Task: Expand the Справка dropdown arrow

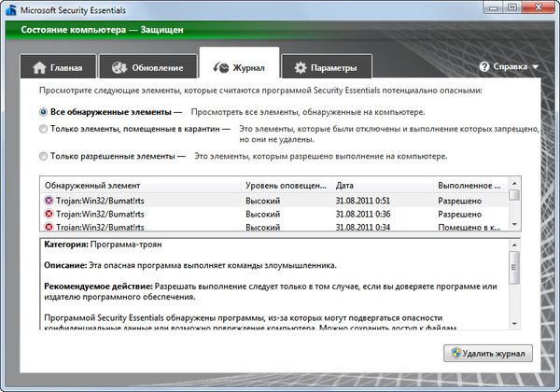Action: pyautogui.click(x=535, y=67)
